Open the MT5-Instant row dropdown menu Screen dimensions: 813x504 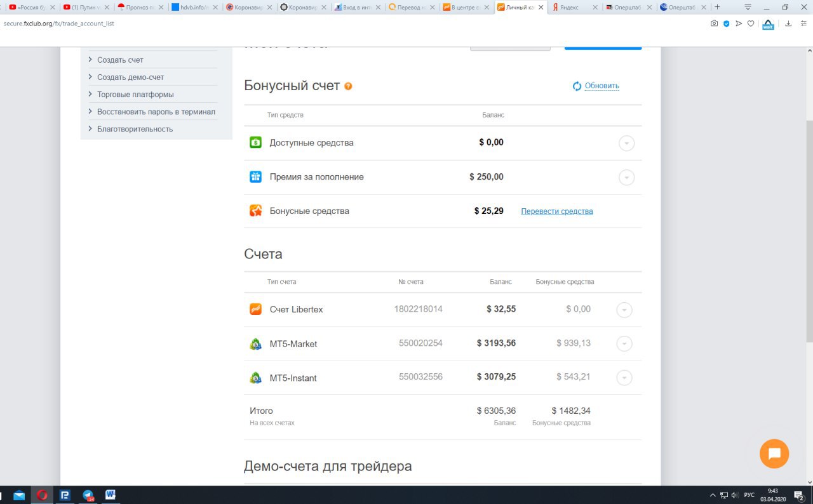pos(624,378)
